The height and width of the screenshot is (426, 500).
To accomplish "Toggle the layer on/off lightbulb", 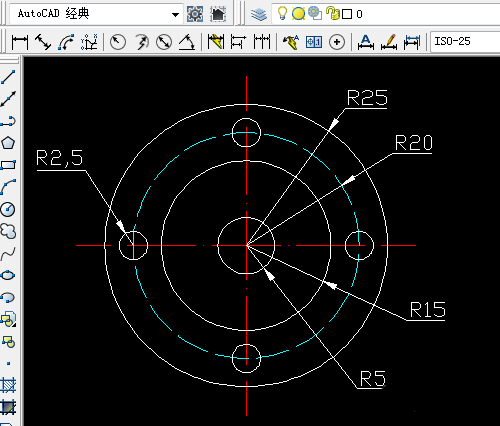I will click(282, 14).
